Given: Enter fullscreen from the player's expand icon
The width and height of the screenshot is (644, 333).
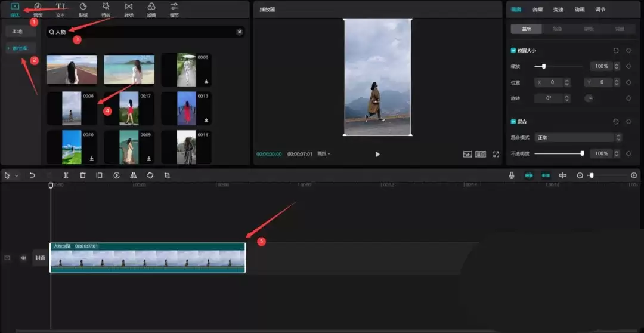Looking at the screenshot, I should coord(496,154).
